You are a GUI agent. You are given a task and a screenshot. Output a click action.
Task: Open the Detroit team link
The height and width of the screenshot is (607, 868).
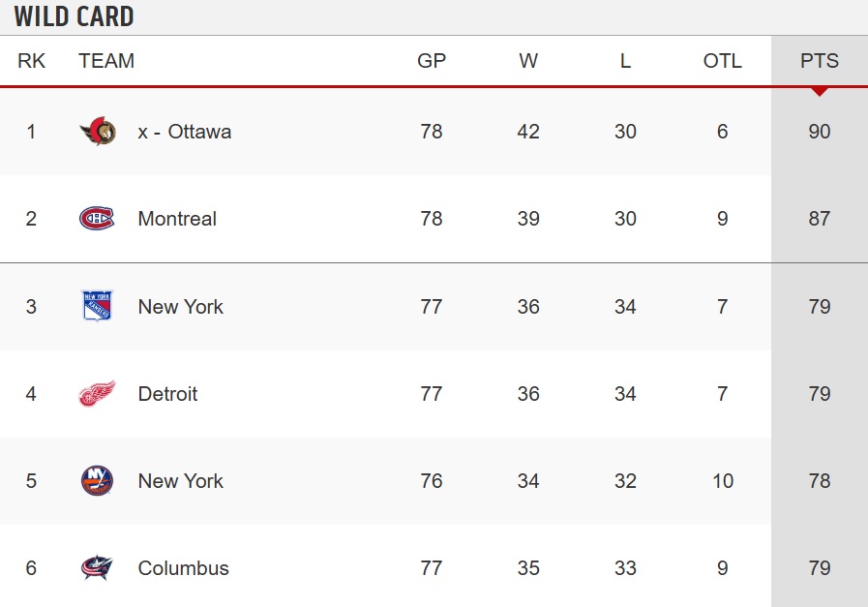pos(167,394)
